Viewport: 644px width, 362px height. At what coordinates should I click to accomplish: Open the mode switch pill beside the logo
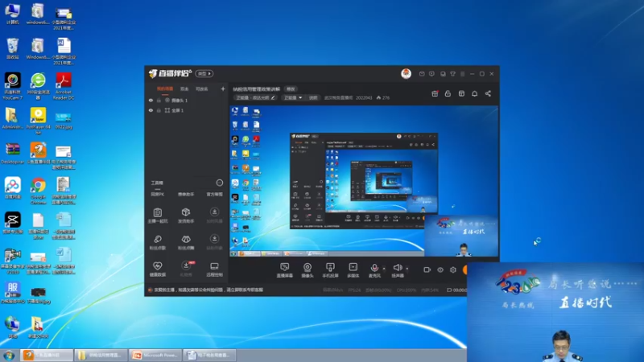pyautogui.click(x=204, y=73)
